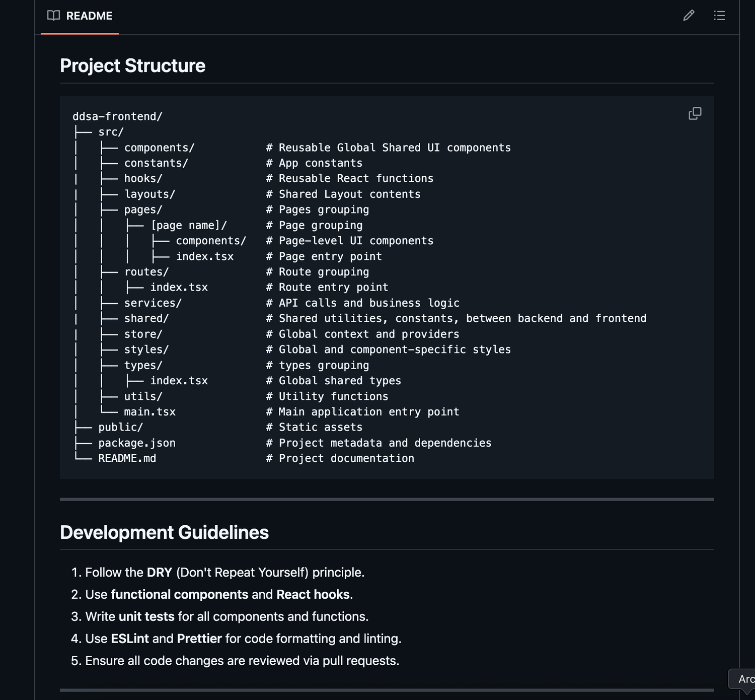Click package.json in the structure tree
This screenshot has width=755, height=700.
[x=136, y=443]
